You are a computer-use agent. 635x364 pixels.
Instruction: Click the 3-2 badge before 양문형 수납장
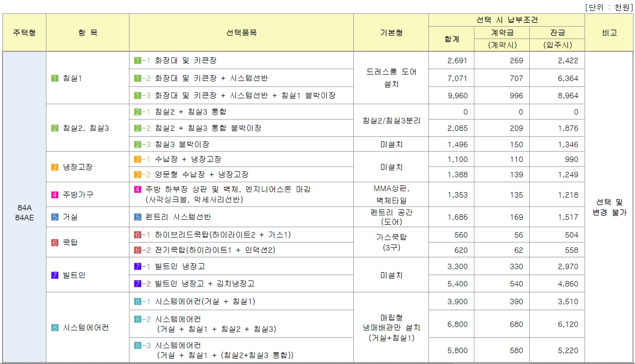click(142, 175)
